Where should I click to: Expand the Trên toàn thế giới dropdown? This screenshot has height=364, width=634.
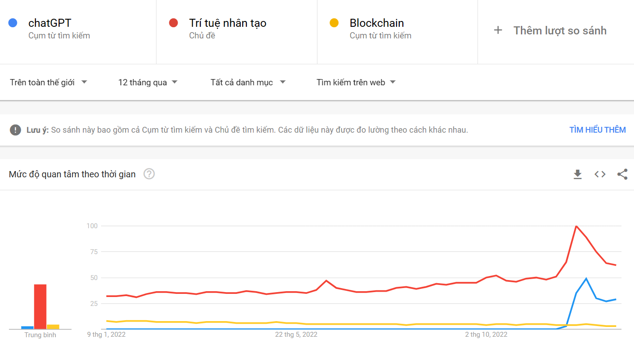click(x=48, y=82)
